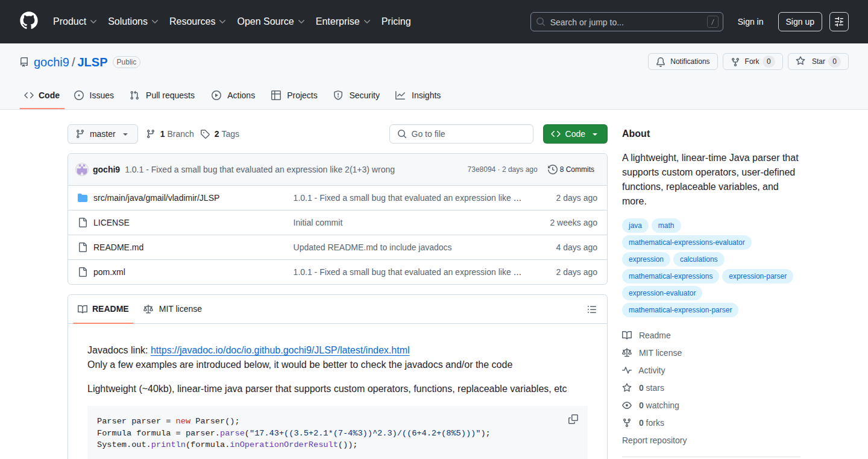Click the Fork button

pyautogui.click(x=753, y=62)
